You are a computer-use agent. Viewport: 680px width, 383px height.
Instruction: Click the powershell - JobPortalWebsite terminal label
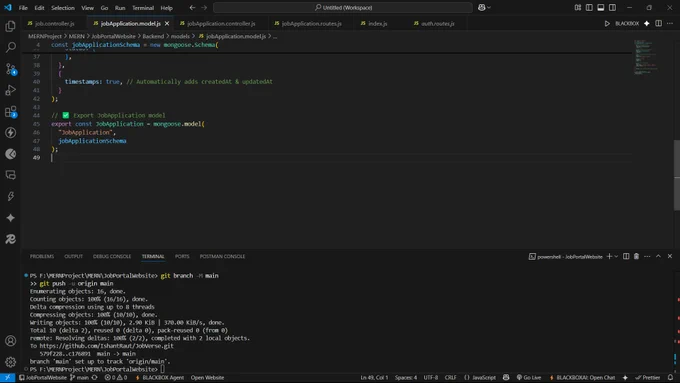[566, 257]
